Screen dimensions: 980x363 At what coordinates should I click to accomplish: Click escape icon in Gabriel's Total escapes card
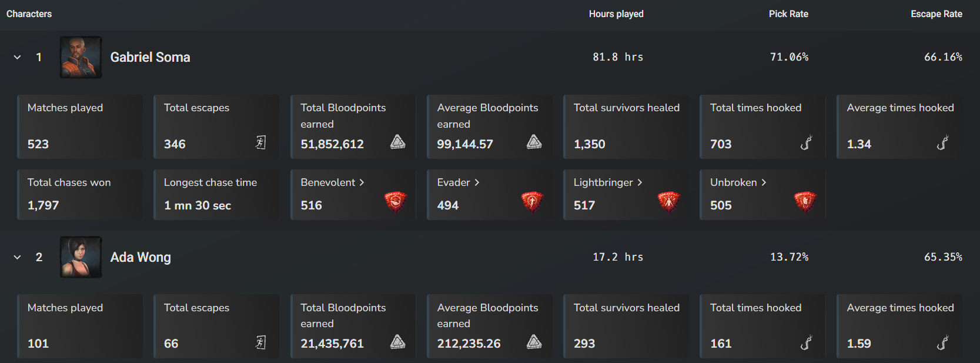261,142
